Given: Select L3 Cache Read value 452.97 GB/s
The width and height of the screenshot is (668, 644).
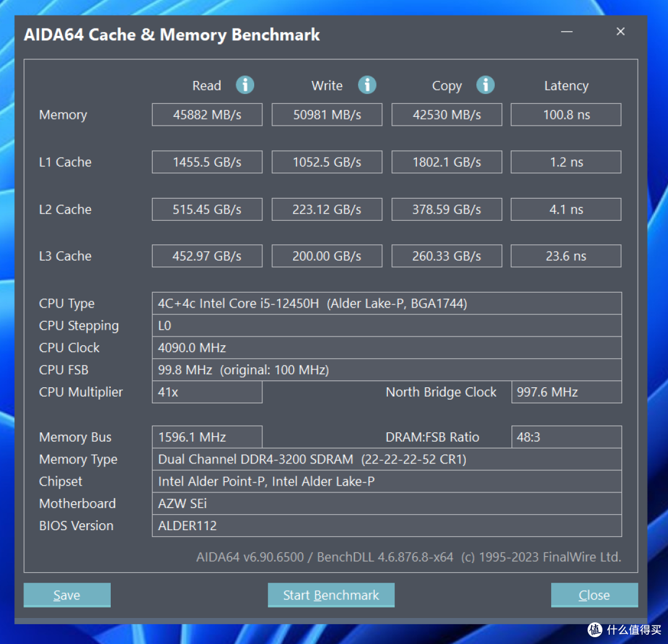Looking at the screenshot, I should point(207,255).
